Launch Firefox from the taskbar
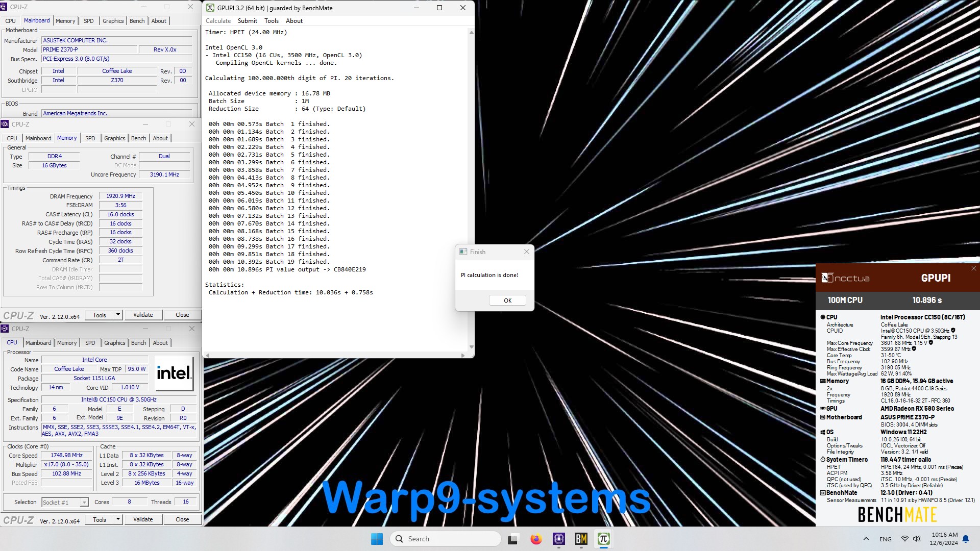 coord(536,539)
